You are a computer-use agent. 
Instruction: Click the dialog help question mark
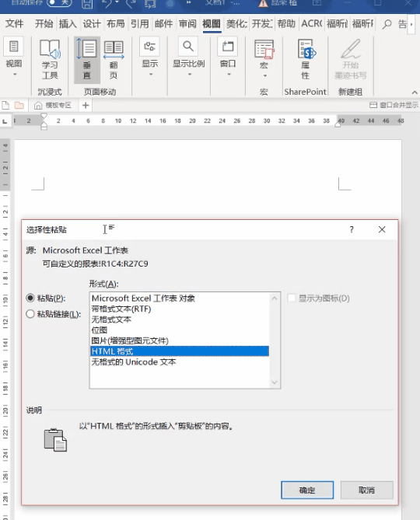click(352, 229)
